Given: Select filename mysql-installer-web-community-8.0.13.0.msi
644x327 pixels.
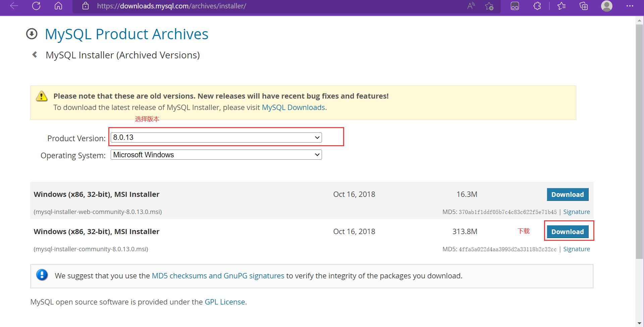Looking at the screenshot, I should pos(98,212).
